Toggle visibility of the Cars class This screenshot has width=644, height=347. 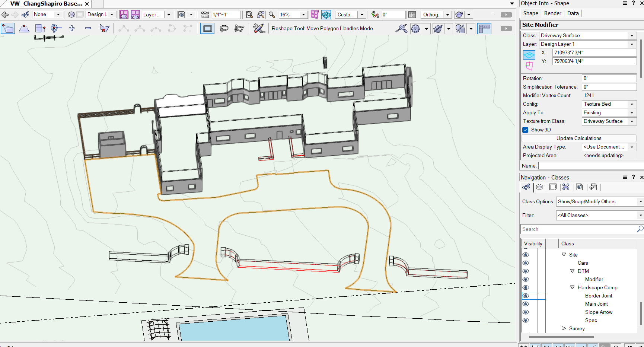tap(526, 263)
